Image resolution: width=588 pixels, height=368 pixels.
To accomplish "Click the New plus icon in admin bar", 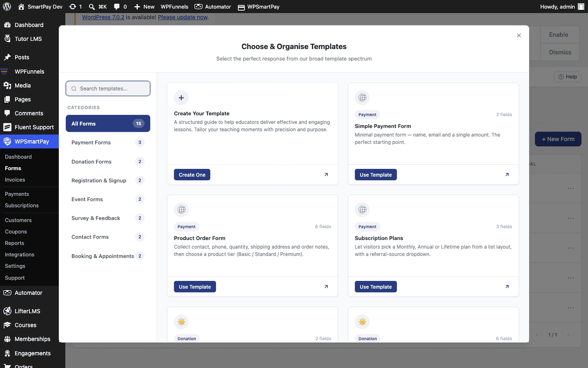I will 137,7.
